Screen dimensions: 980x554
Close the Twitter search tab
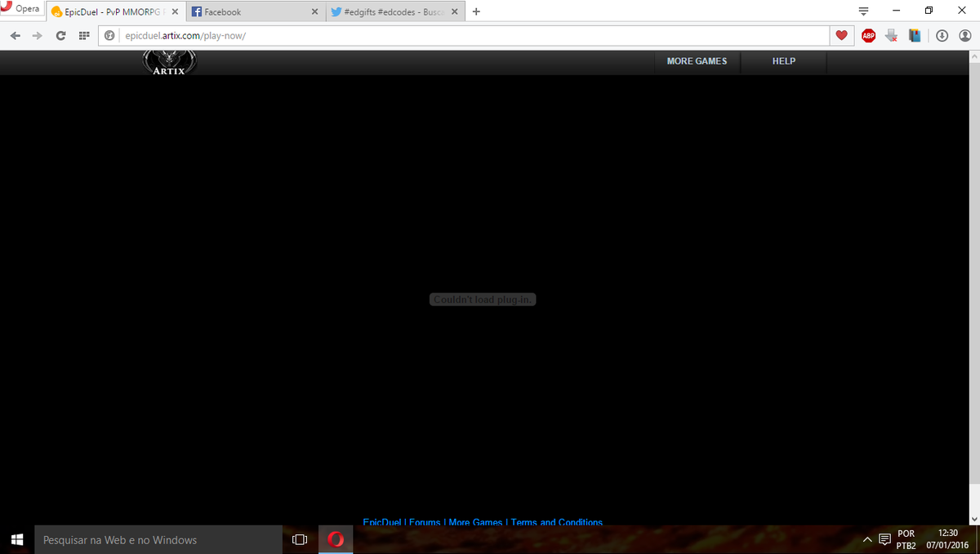pos(456,12)
